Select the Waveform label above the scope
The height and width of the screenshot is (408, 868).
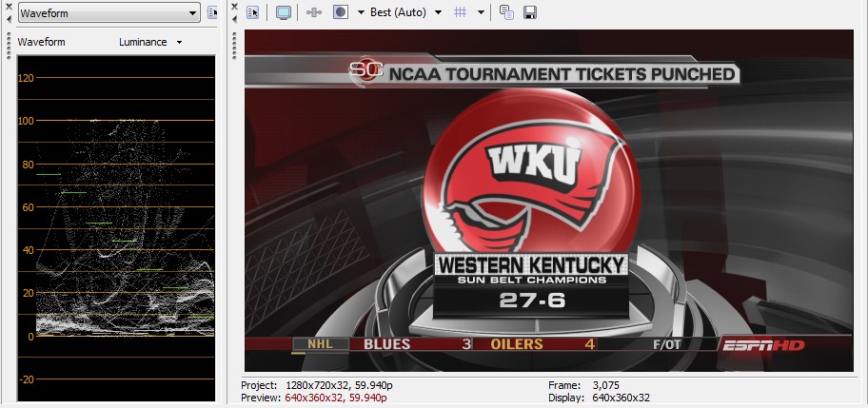click(42, 42)
